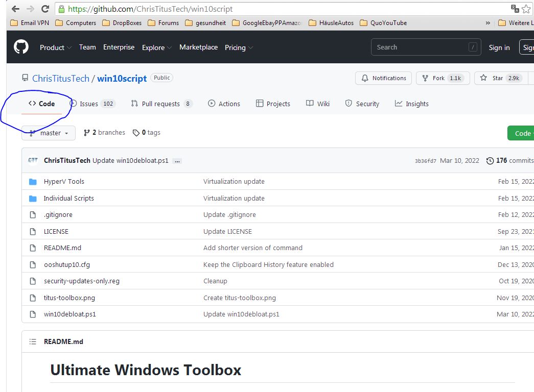
Task: Click the tag icon beside 0 tags
Action: [136, 133]
